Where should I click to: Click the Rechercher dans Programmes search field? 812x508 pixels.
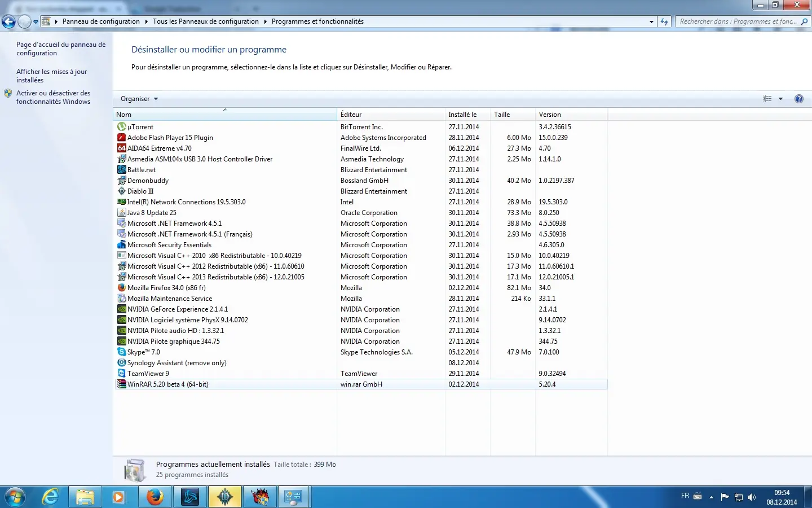click(743, 21)
